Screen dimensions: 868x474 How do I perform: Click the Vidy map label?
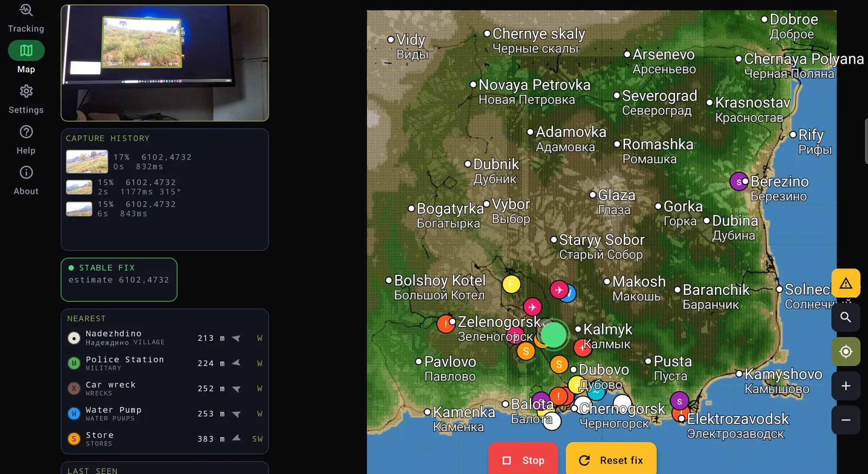click(x=411, y=40)
